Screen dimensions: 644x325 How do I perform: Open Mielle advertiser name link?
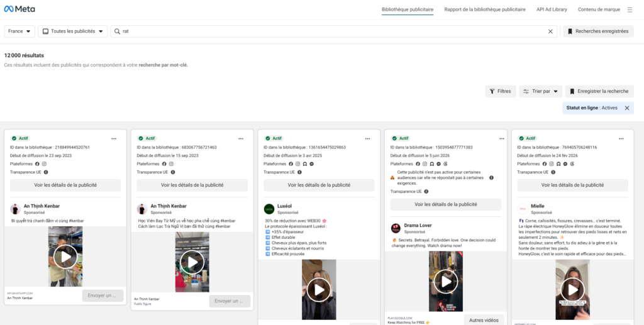coord(537,206)
